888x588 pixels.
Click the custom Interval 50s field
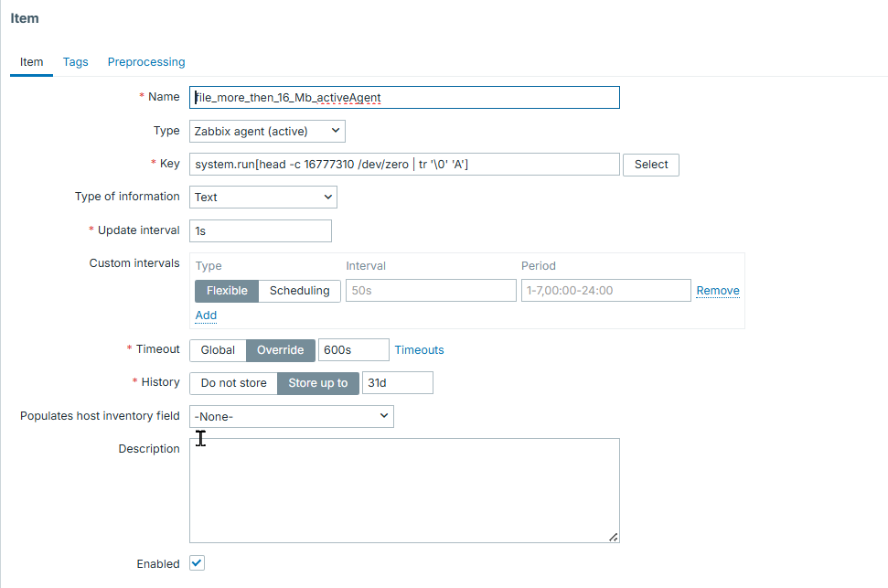pyautogui.click(x=431, y=291)
